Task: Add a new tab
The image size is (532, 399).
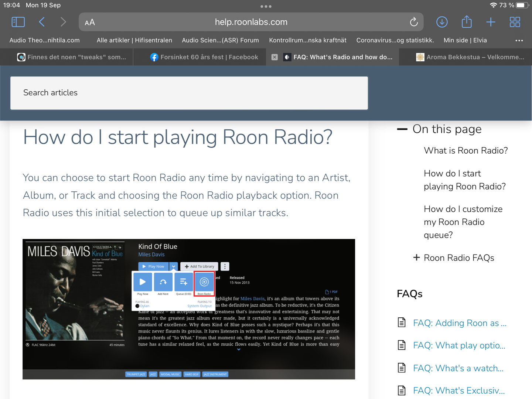Action: [x=491, y=22]
